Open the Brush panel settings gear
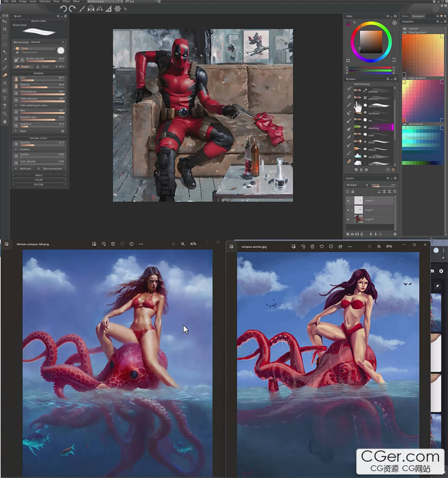Viewport: 448px width, 478px height. click(58, 16)
